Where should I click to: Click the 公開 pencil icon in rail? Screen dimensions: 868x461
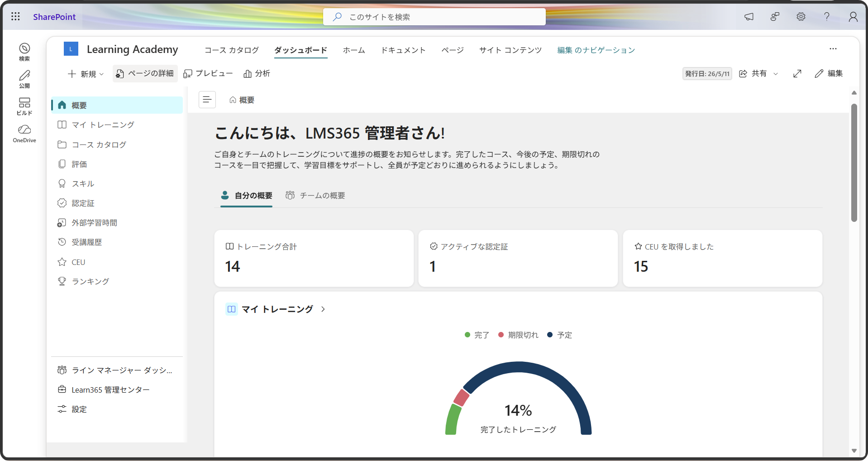(24, 79)
